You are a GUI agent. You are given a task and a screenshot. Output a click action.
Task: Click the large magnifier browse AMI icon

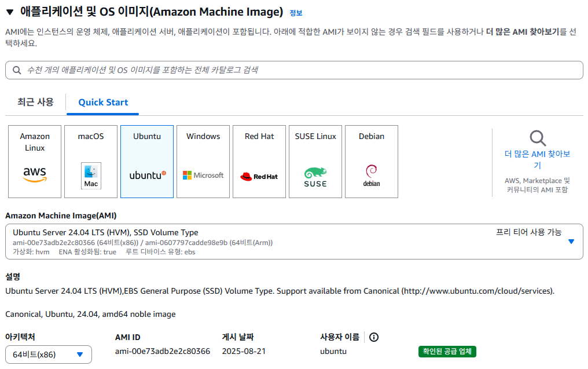tap(538, 138)
